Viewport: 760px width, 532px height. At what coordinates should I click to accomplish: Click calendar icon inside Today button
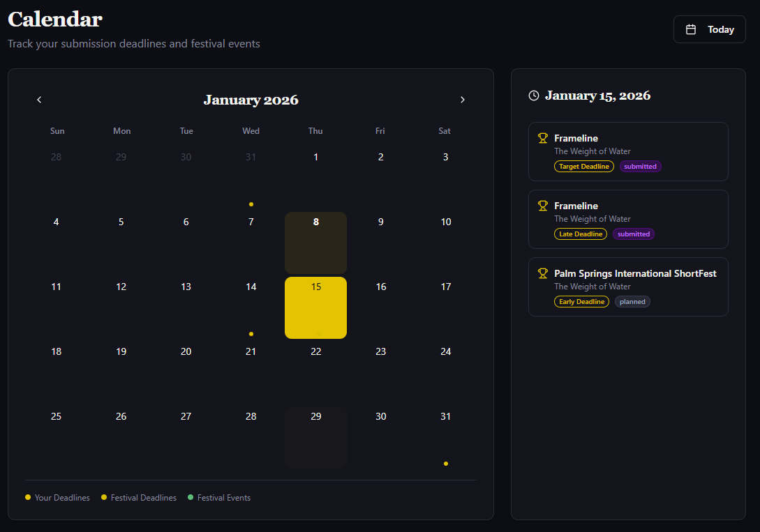pyautogui.click(x=691, y=29)
